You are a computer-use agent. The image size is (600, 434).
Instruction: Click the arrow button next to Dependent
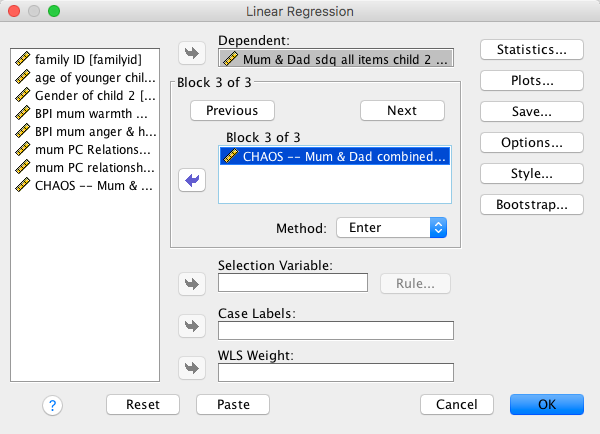[191, 53]
